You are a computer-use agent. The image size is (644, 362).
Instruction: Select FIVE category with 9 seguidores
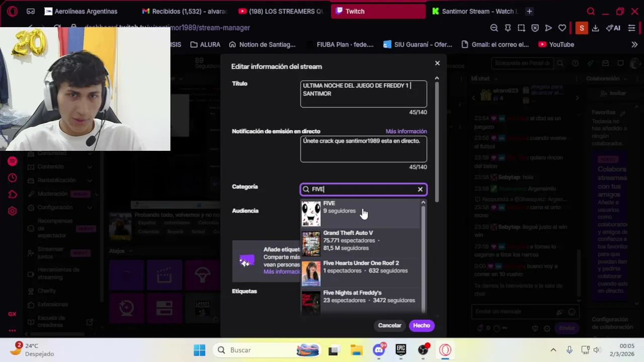click(x=360, y=214)
